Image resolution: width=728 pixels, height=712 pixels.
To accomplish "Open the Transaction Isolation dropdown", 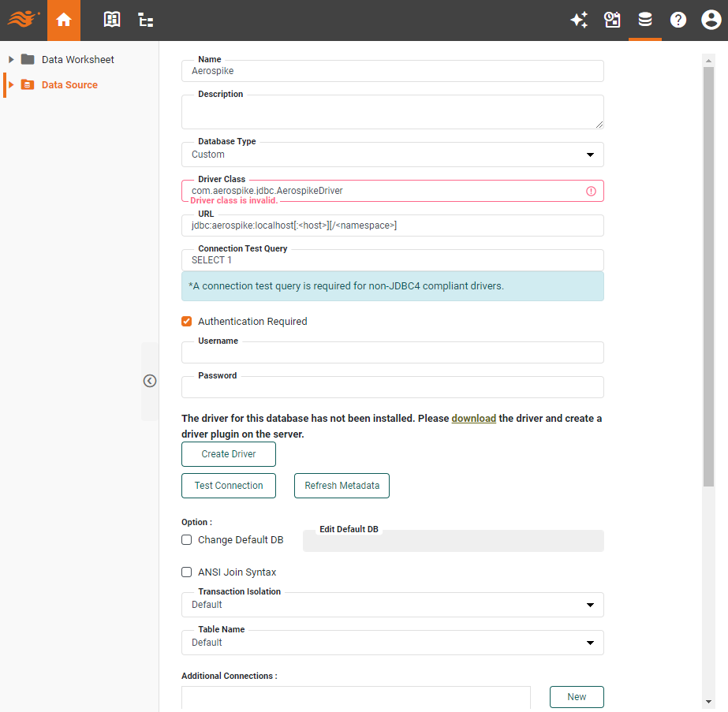I will pyautogui.click(x=590, y=604).
